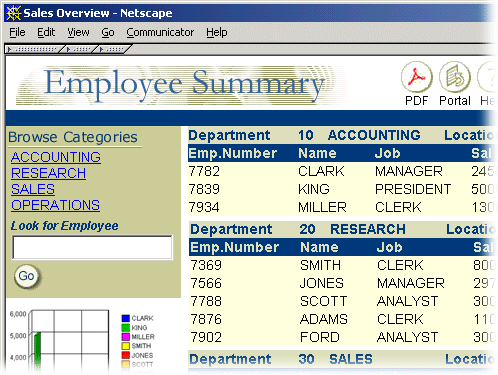This screenshot has width=498, height=375.
Task: Select employee number 7902
Action: coord(206,337)
